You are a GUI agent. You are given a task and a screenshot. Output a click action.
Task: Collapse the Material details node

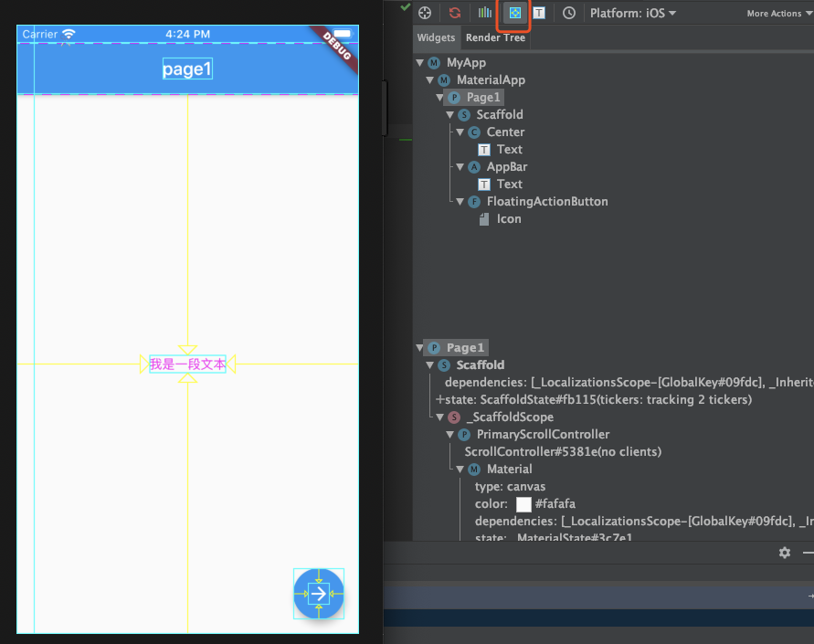(x=460, y=470)
